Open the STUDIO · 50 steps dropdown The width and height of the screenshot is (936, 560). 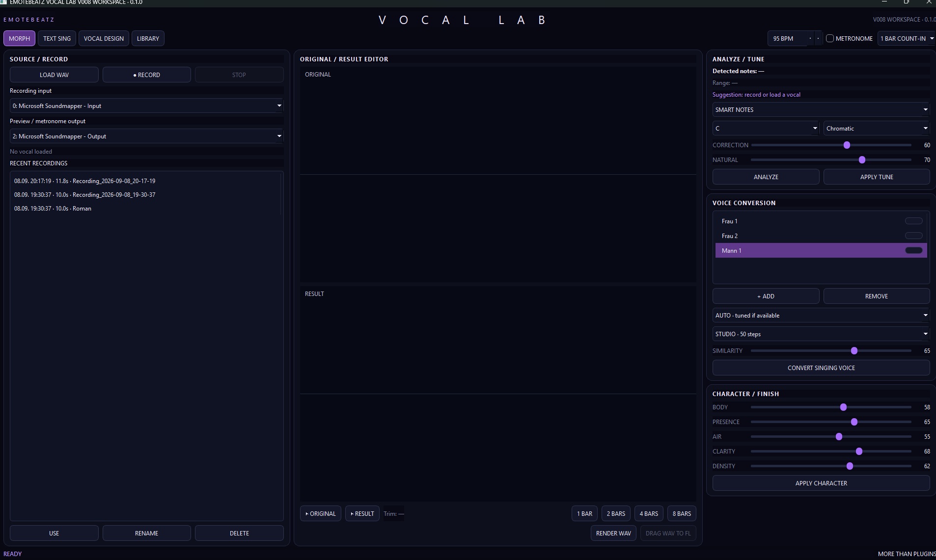point(821,334)
